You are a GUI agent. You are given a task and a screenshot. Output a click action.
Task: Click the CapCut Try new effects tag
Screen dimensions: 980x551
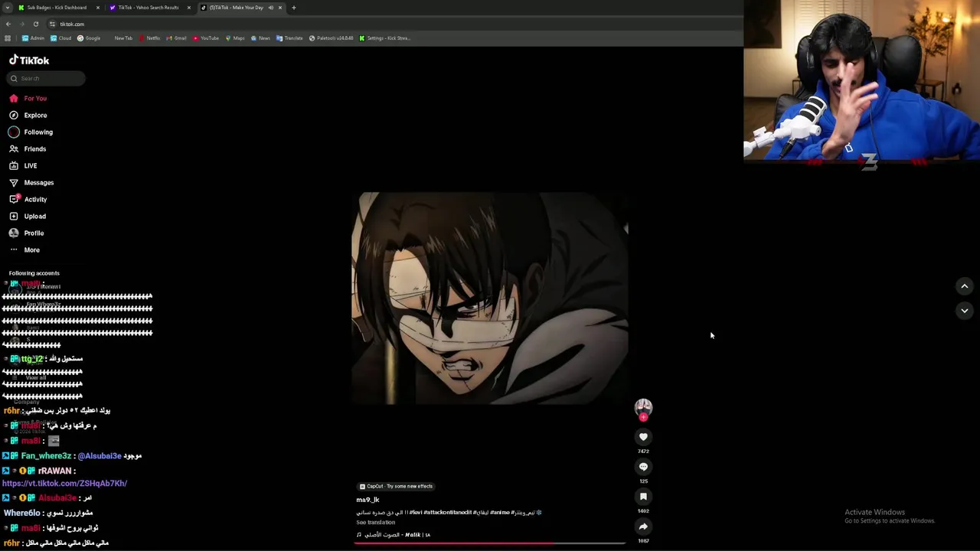point(396,486)
